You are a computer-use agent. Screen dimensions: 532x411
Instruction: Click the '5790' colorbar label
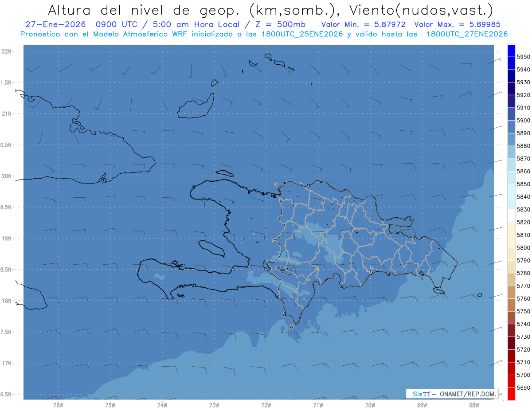pyautogui.click(x=524, y=260)
